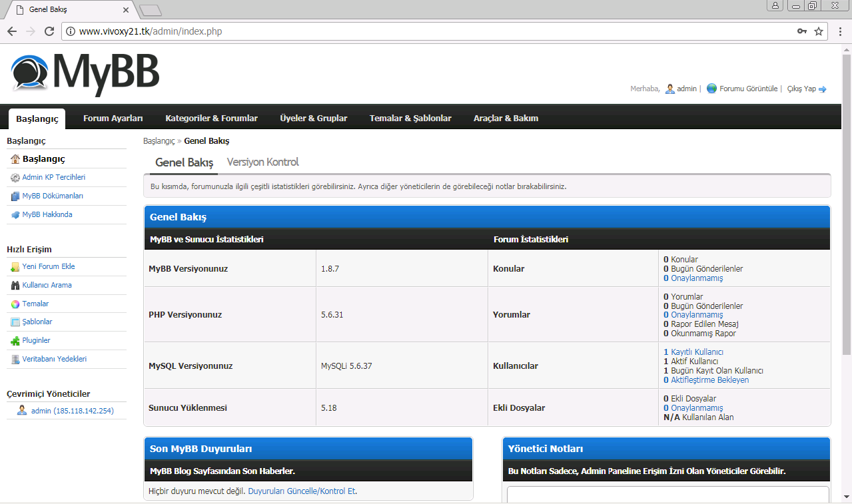The height and width of the screenshot is (504, 852).
Task: Click the admin user icon in header
Action: [x=670, y=89]
